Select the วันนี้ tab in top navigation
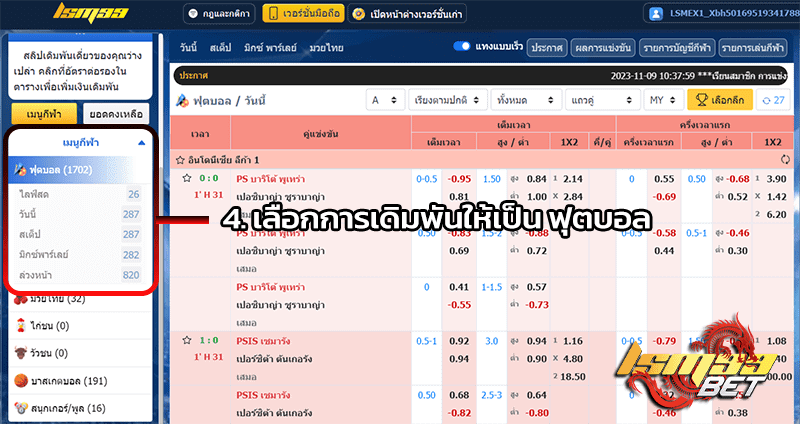The width and height of the screenshot is (800, 424). click(188, 47)
